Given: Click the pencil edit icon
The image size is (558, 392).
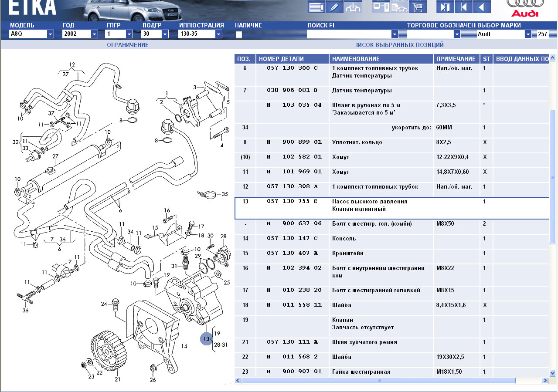Looking at the screenshot, I should pos(334,7).
